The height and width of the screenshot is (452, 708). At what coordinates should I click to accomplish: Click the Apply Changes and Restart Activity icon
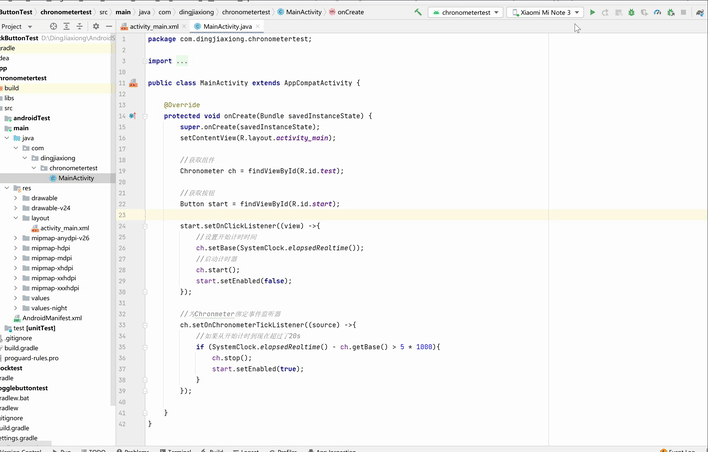[x=606, y=13]
